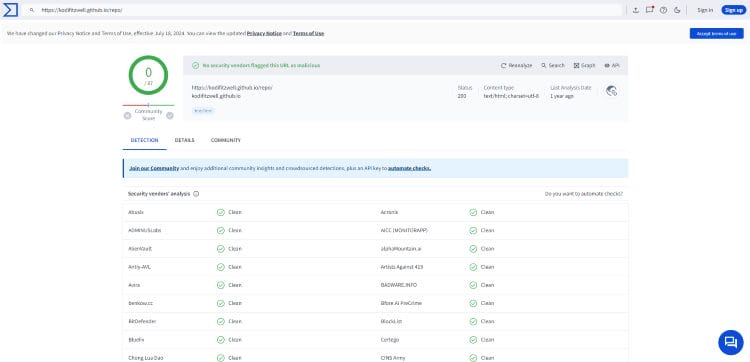Open the help question mark icon
The height and width of the screenshot is (362, 750).
pyautogui.click(x=663, y=10)
